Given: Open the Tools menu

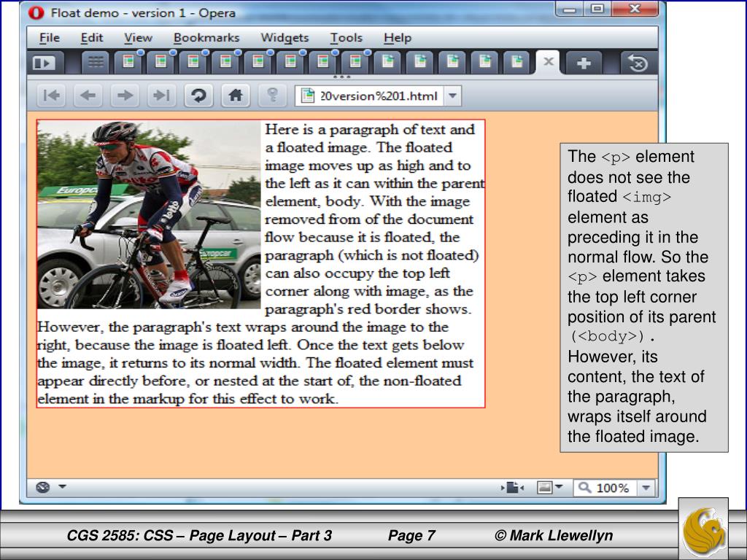Looking at the screenshot, I should 347,38.
